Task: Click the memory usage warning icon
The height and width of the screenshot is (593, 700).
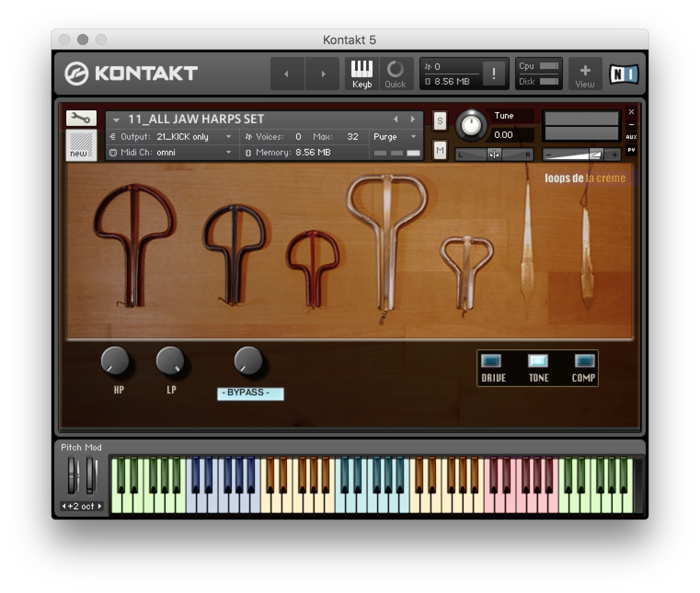Action: (x=494, y=73)
